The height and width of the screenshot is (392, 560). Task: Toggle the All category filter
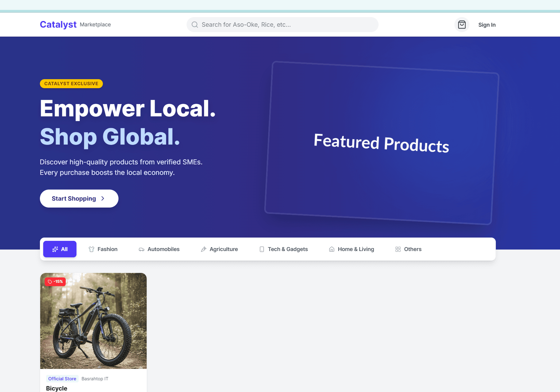point(60,249)
